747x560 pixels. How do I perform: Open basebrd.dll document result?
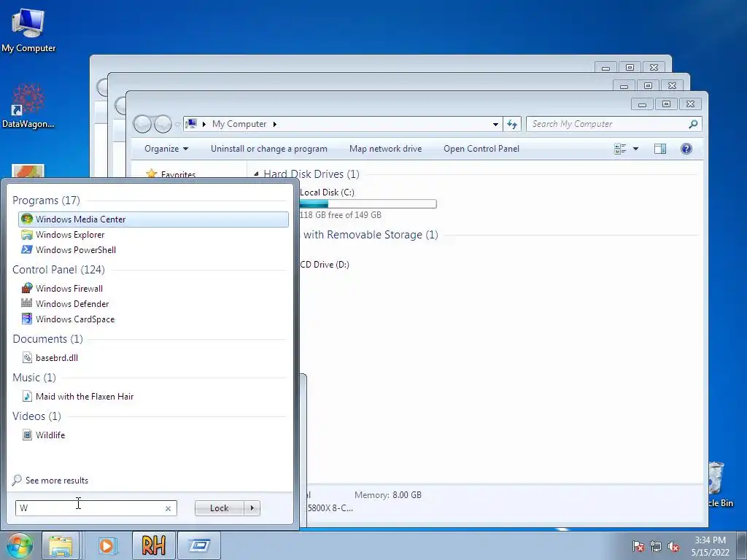50,357
